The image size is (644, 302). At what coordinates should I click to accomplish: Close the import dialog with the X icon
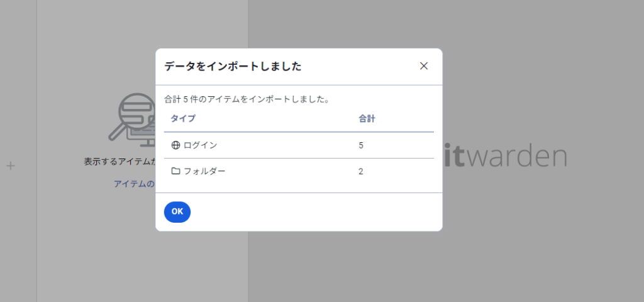[x=424, y=66]
